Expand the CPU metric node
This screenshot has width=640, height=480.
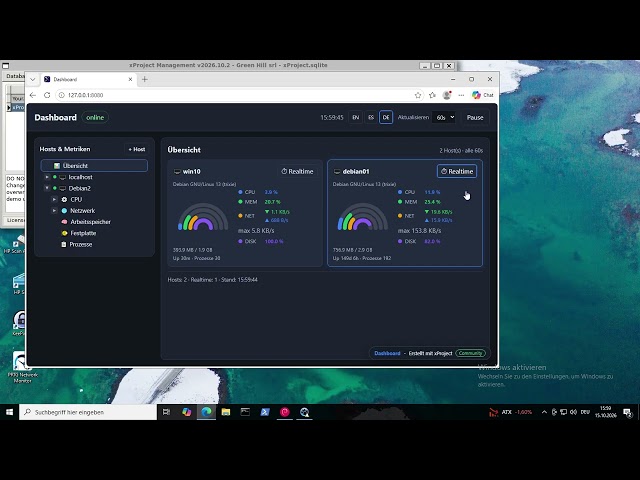point(54,200)
